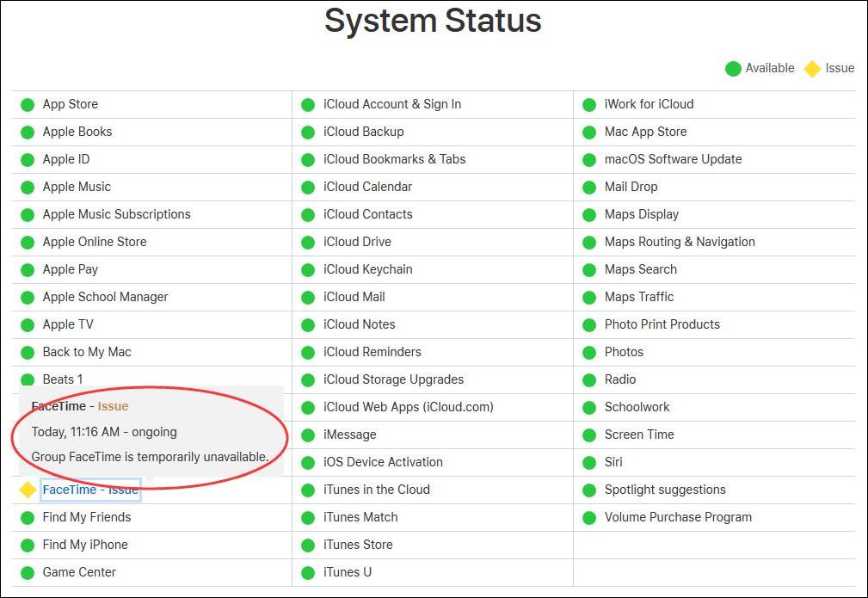Click the Find My iPhone entry
Screen dimensions: 868x598
tap(85, 545)
